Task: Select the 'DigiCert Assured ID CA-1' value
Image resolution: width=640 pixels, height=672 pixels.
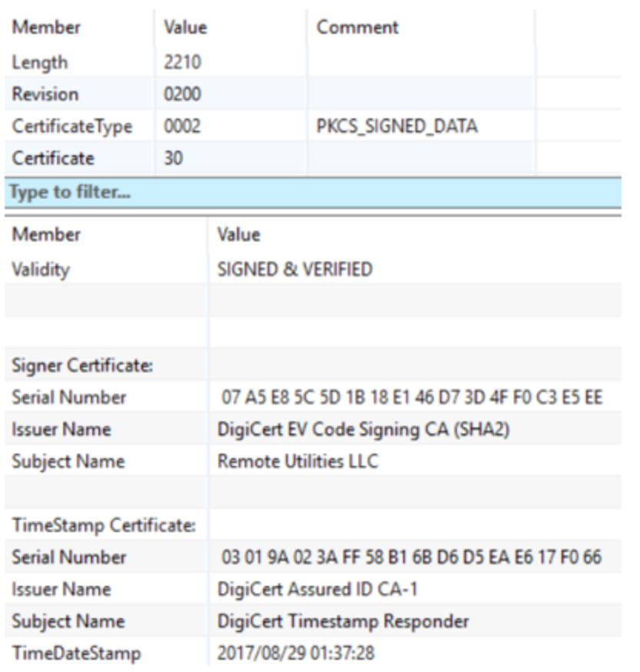Action: point(317,589)
